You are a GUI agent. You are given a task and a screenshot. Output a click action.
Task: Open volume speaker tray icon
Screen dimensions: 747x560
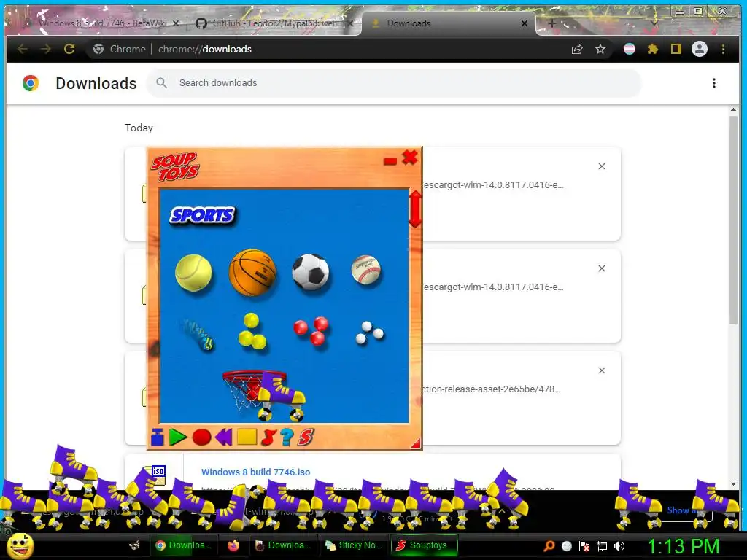(619, 546)
